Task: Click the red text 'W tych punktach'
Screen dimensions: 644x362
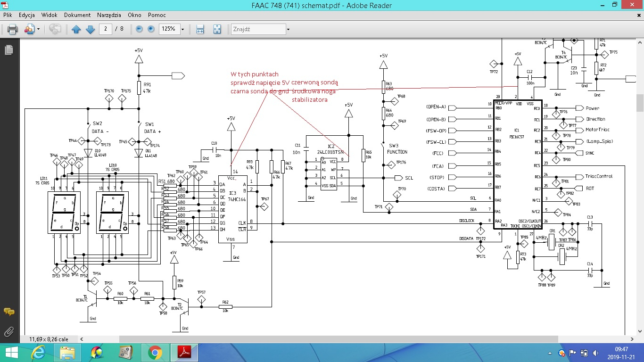Action: (x=255, y=74)
